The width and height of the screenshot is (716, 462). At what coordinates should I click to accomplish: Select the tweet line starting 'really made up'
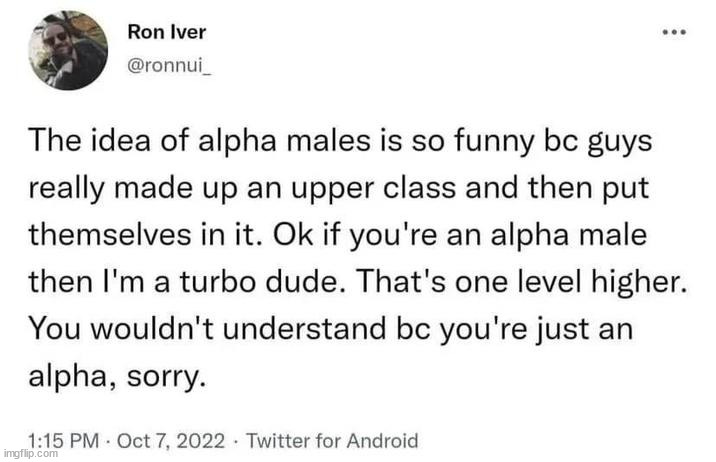[x=338, y=188]
